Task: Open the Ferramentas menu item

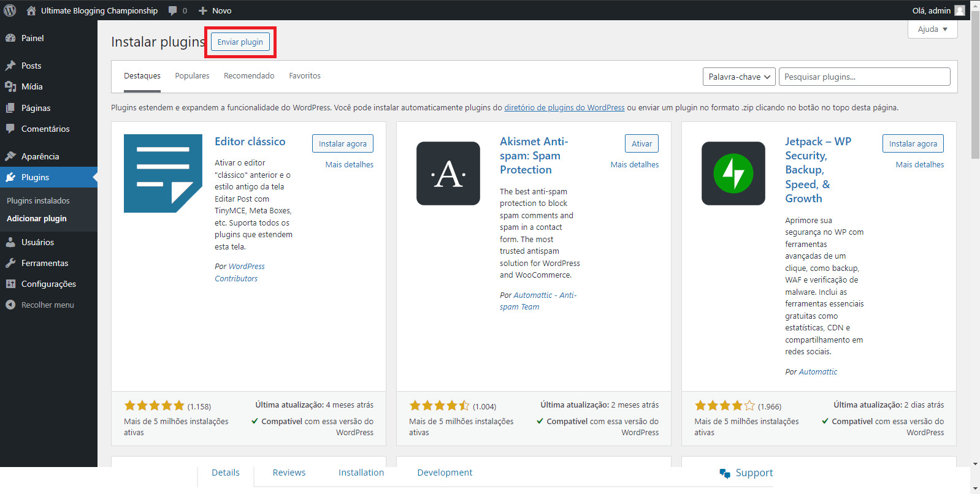Action: point(48,263)
